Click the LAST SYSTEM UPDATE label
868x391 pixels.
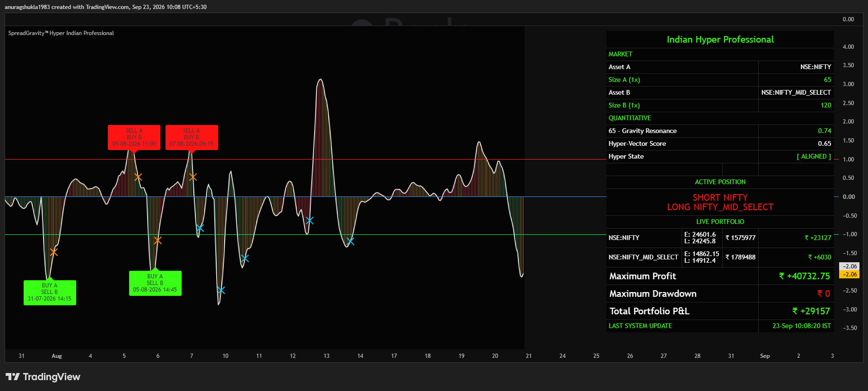coord(640,326)
